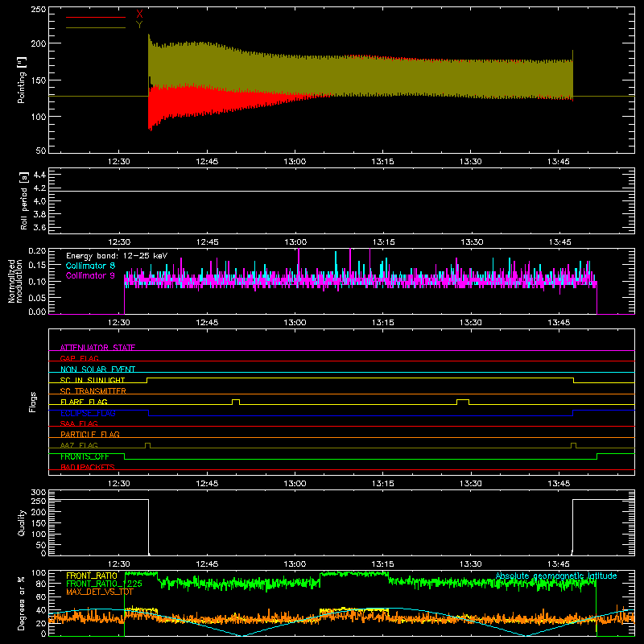Click the green FRONTS_OFF label

click(85, 456)
